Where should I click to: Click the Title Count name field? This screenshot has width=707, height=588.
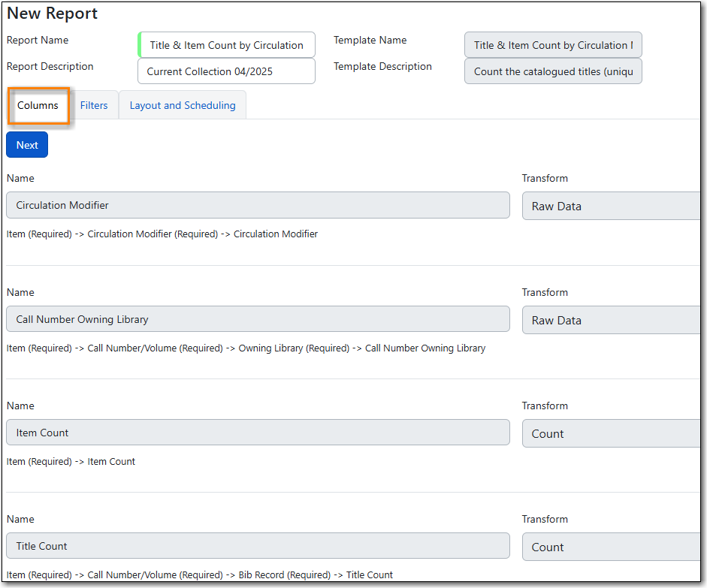(258, 546)
